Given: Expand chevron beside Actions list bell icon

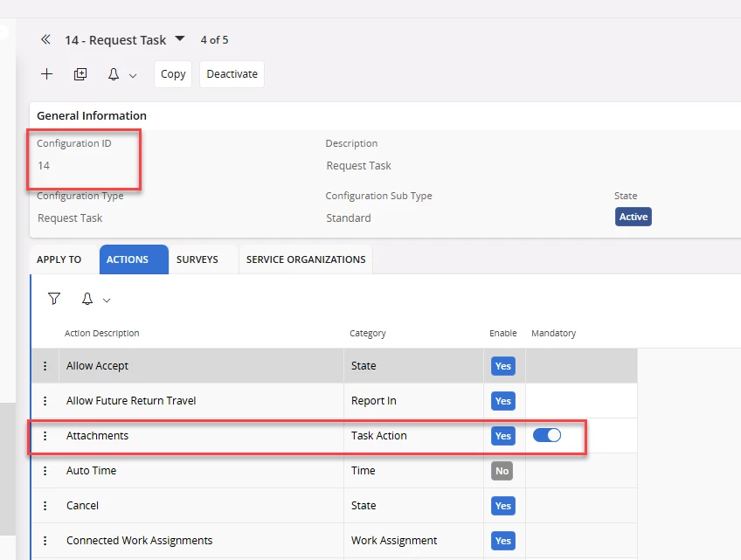Looking at the screenshot, I should 107,301.
